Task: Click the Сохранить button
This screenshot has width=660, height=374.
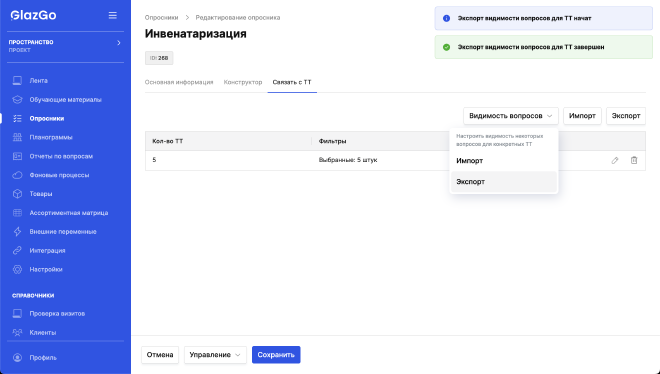Action: point(276,355)
